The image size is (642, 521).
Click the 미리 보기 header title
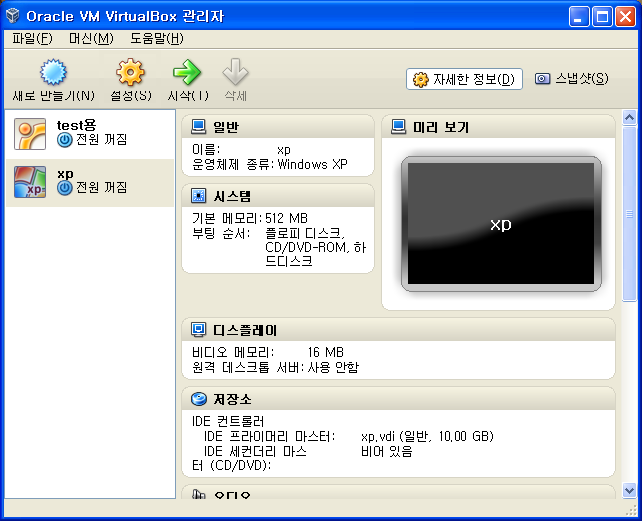pyautogui.click(x=441, y=127)
